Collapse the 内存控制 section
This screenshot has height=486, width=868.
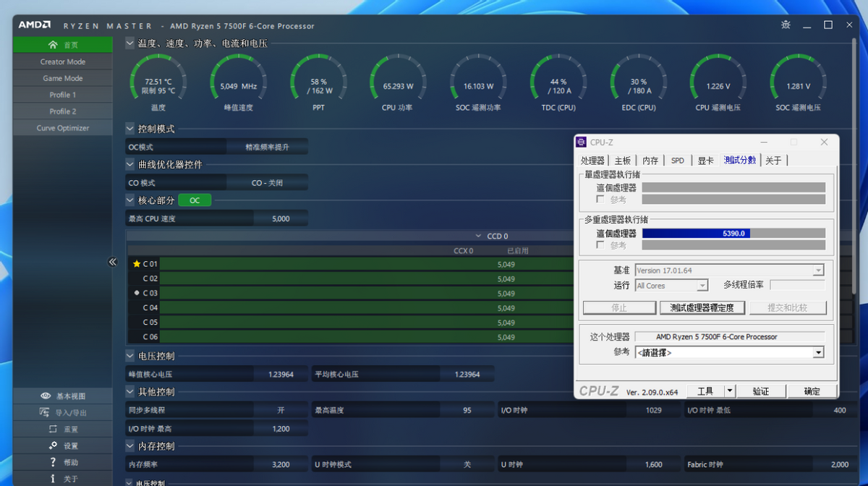[130, 446]
